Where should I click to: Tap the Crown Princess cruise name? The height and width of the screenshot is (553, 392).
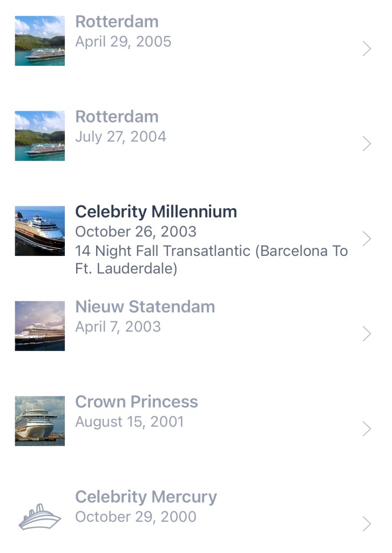(137, 402)
